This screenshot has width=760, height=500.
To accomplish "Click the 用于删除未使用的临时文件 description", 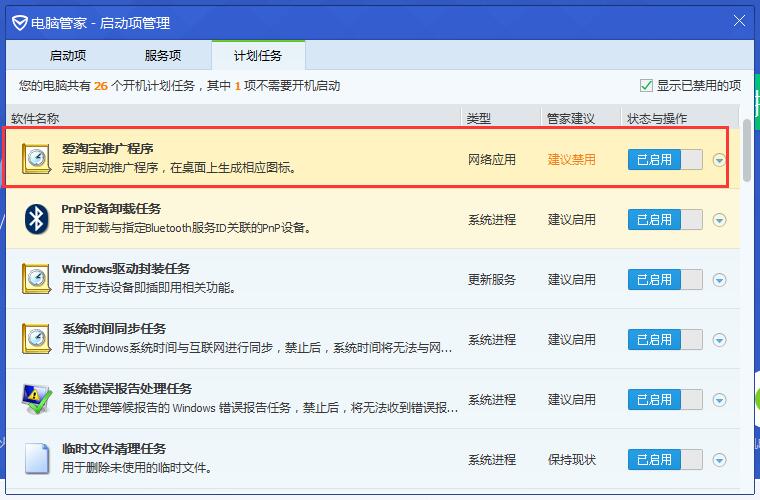I will pyautogui.click(x=137, y=468).
